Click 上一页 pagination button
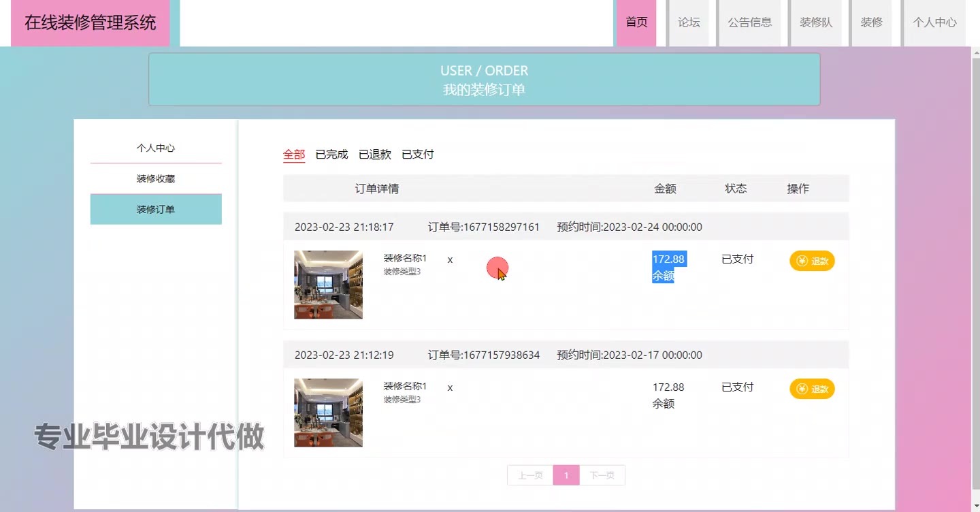The width and height of the screenshot is (980, 512). point(530,475)
